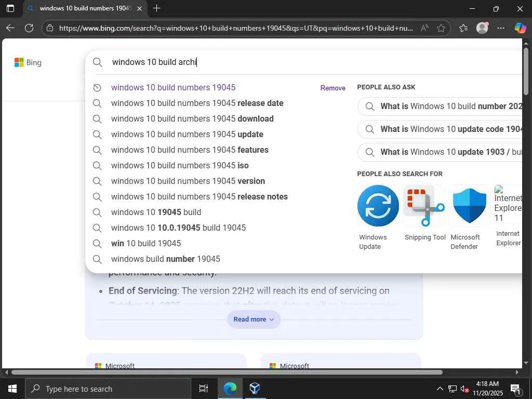
Task: Launch Copilot from the toolbar
Action: tap(520, 28)
